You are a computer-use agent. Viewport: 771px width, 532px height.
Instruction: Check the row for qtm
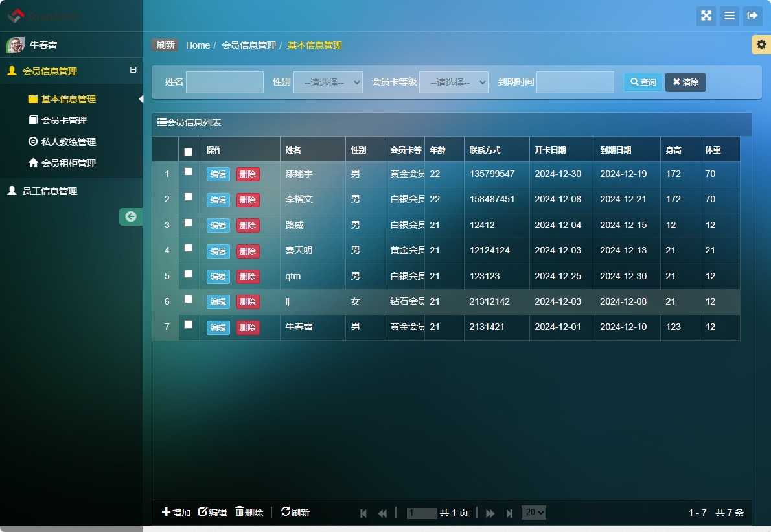coord(188,274)
